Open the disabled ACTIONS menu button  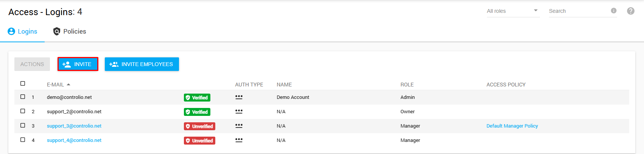[32, 64]
